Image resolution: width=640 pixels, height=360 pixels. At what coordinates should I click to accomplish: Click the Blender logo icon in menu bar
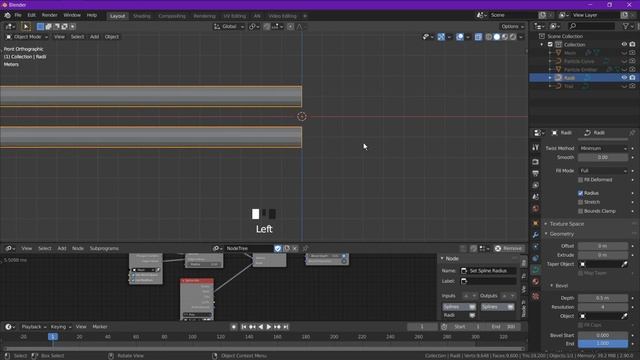[7, 15]
